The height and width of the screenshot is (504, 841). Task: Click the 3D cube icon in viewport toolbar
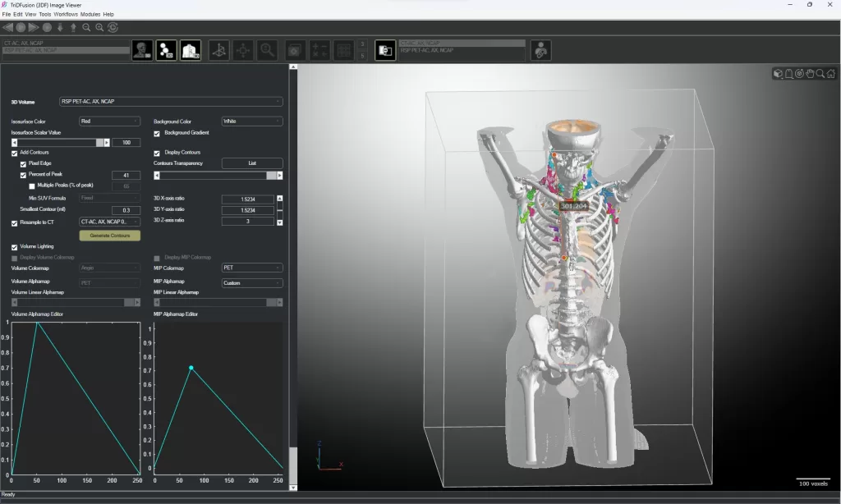[778, 74]
